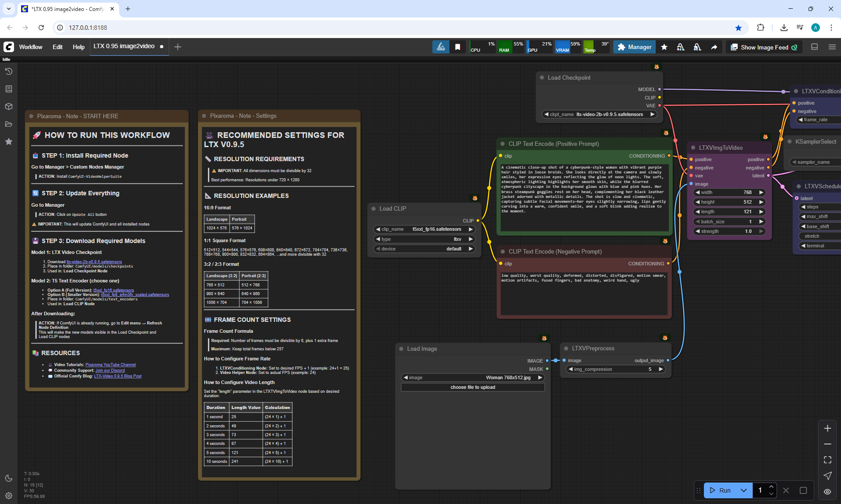841x504 pixels.
Task: Toggle dark theme moon icon
Action: tap(8, 478)
